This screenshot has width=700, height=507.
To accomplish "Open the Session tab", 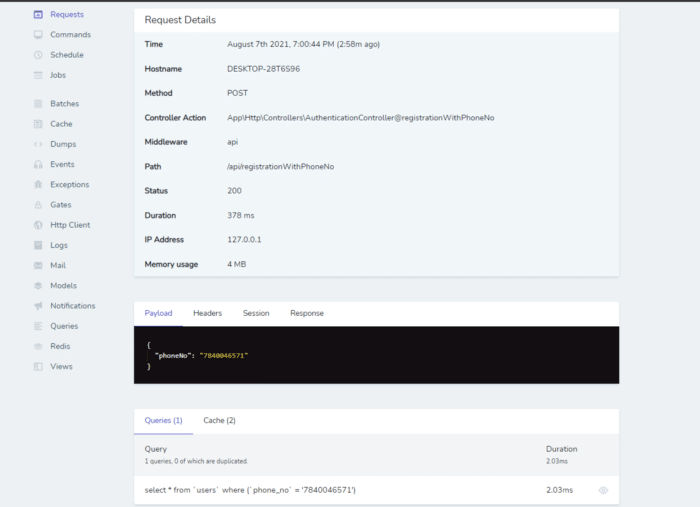I will (256, 313).
